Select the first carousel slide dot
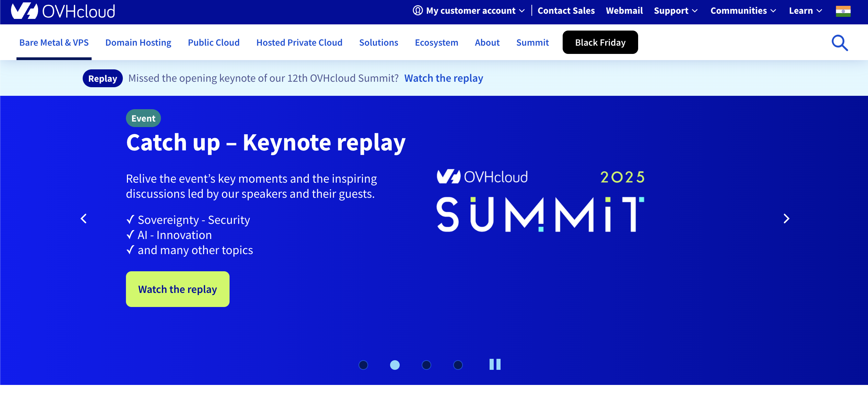Screen dimensions: 868x410 pyautogui.click(x=363, y=365)
